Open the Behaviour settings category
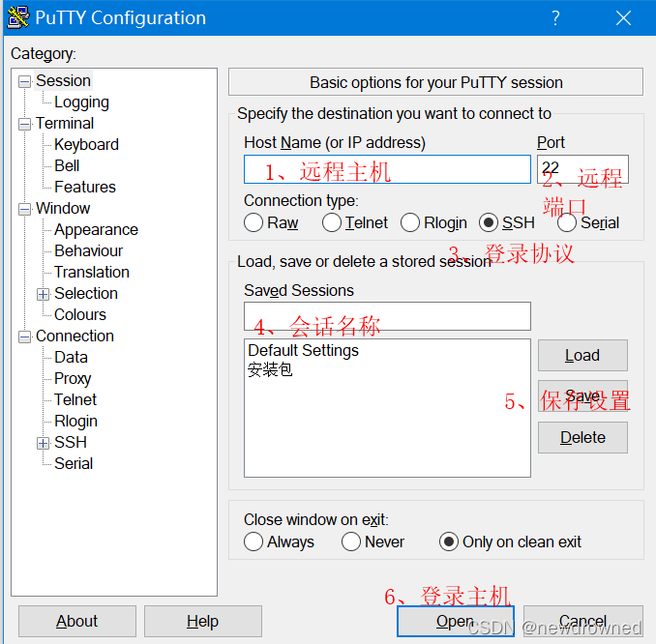Viewport: 656px width, 644px height. 89,250
